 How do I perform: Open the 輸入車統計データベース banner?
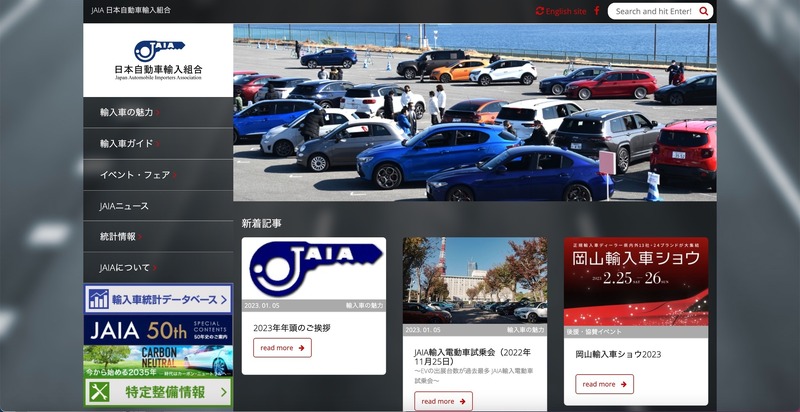pos(158,299)
